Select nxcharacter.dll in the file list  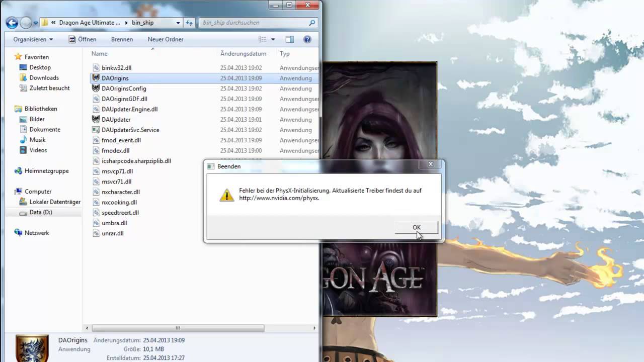click(120, 192)
